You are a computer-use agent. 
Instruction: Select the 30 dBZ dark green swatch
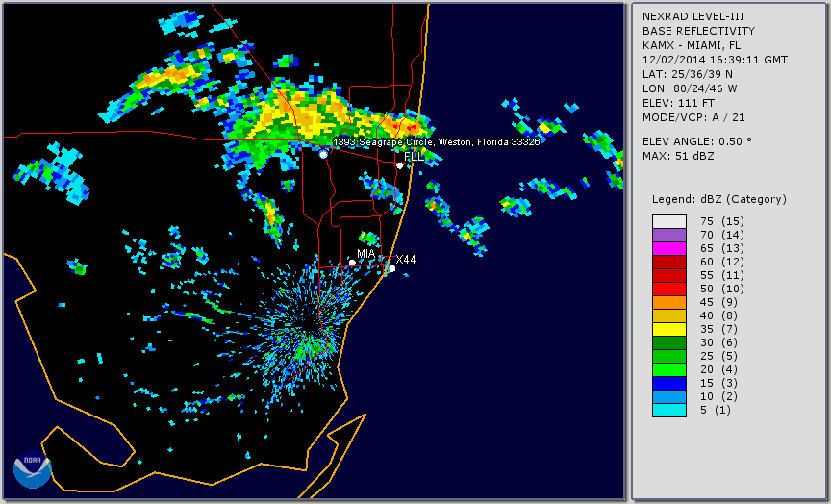[668, 342]
